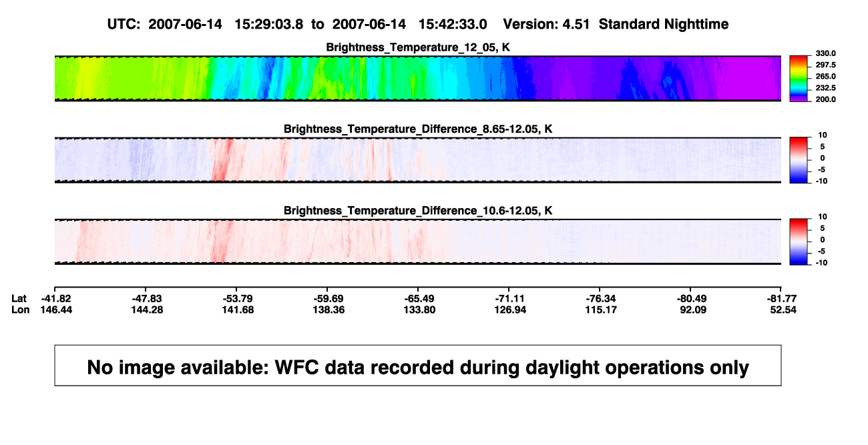Click longitude value 115.17
The image size is (868, 445).
point(600,310)
